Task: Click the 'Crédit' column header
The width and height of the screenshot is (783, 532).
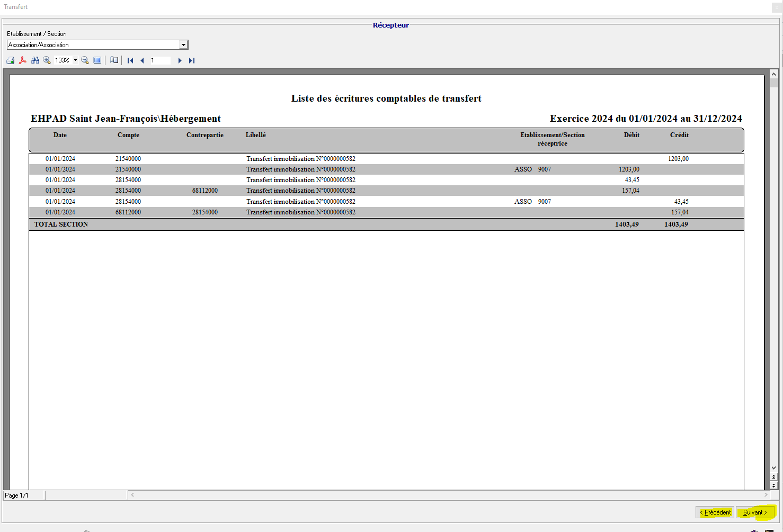Action: coord(679,135)
